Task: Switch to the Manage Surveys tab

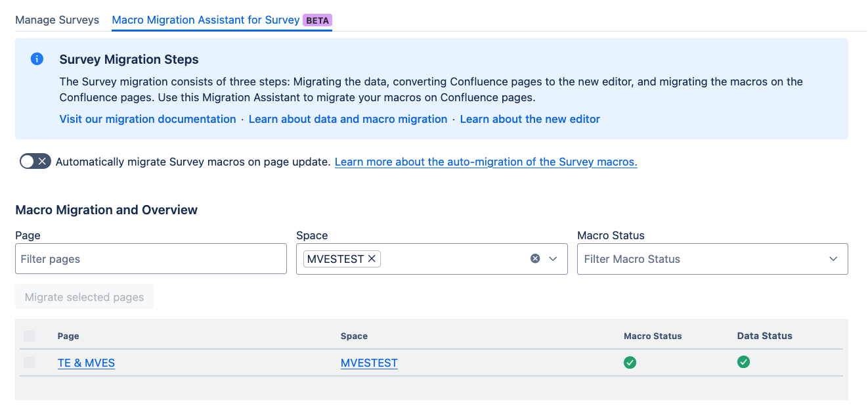Action: click(x=57, y=20)
